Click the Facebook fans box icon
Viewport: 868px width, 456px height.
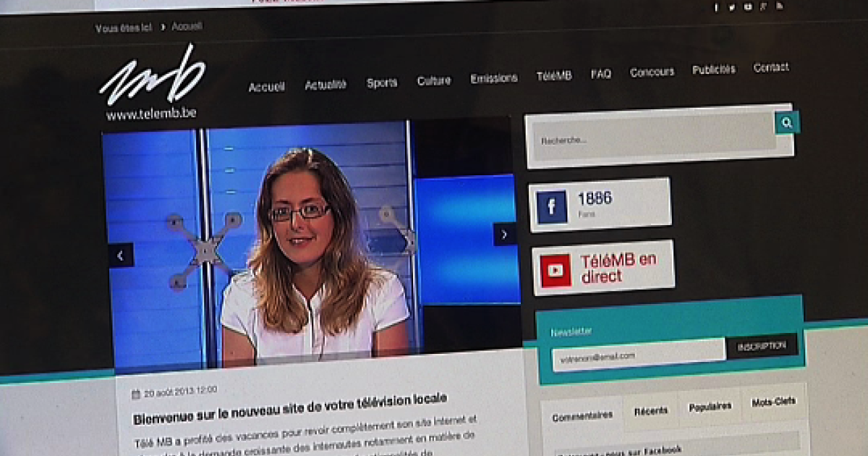pyautogui.click(x=553, y=206)
